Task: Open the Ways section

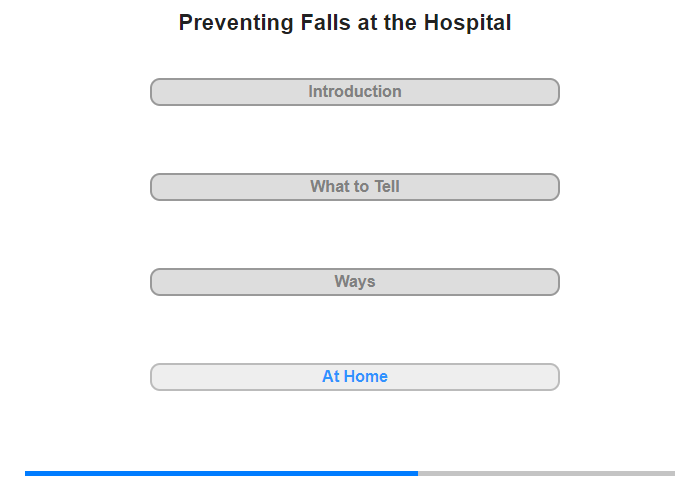Action: coord(354,282)
